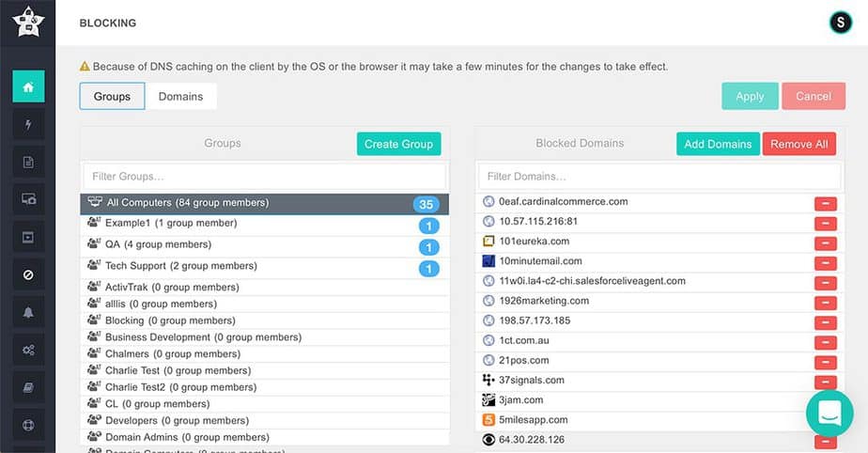
Task: Open the chat support bubble
Action: [829, 414]
